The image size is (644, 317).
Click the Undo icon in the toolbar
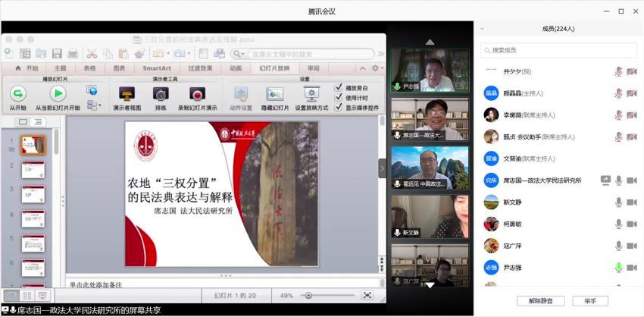point(158,53)
